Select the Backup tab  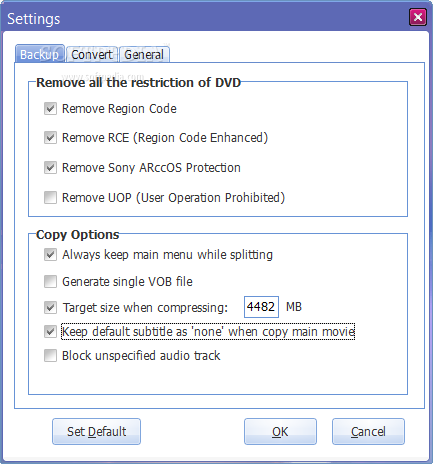pyautogui.click(x=40, y=54)
